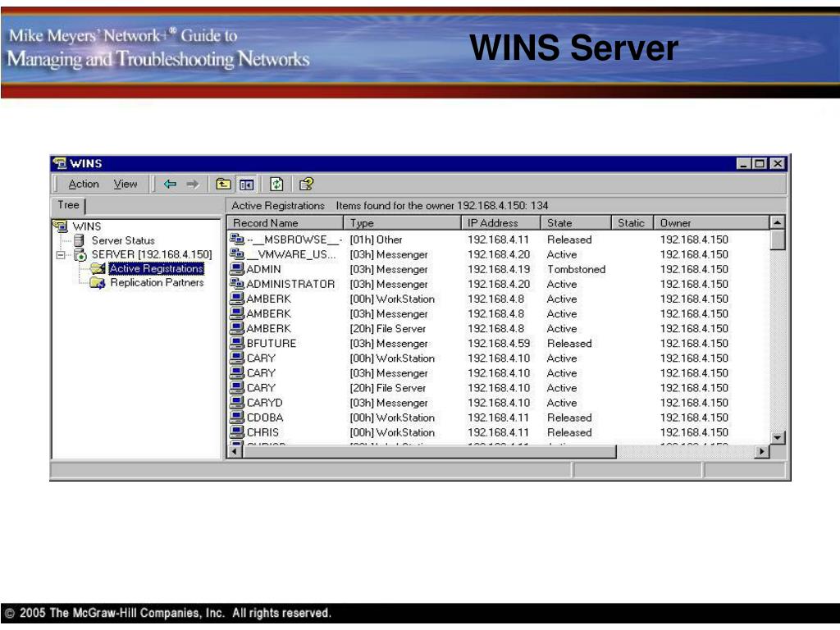This screenshot has height=630, width=840.
Task: Select SERVER [192.168.4.150] in the tree
Action: pos(152,254)
